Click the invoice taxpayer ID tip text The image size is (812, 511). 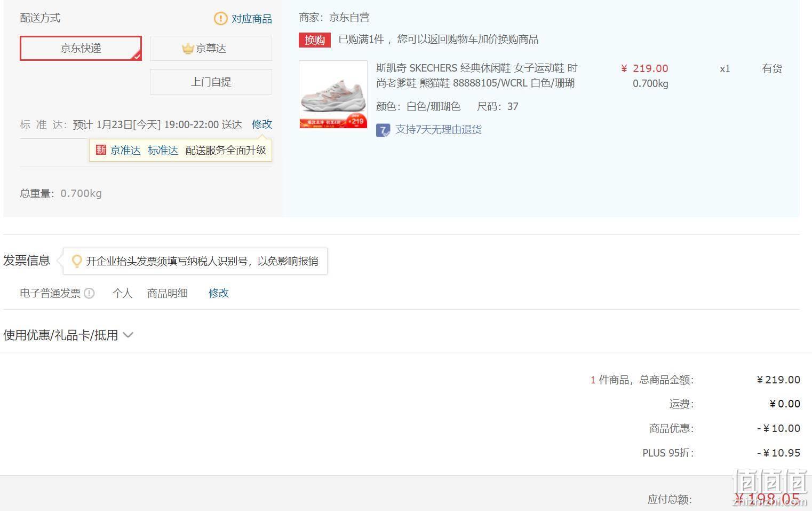tap(202, 261)
